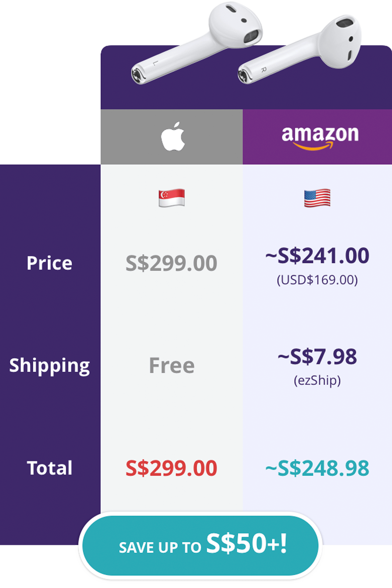Click the red S$299.00 total

pos(171,468)
